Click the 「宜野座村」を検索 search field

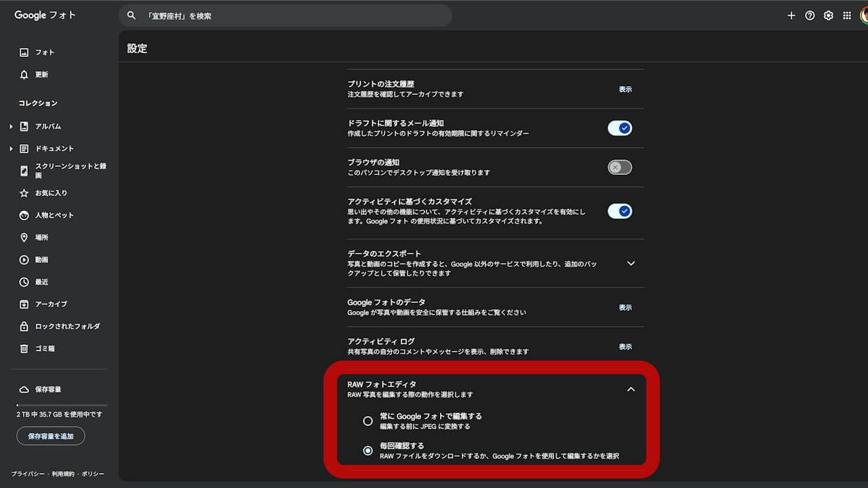285,15
